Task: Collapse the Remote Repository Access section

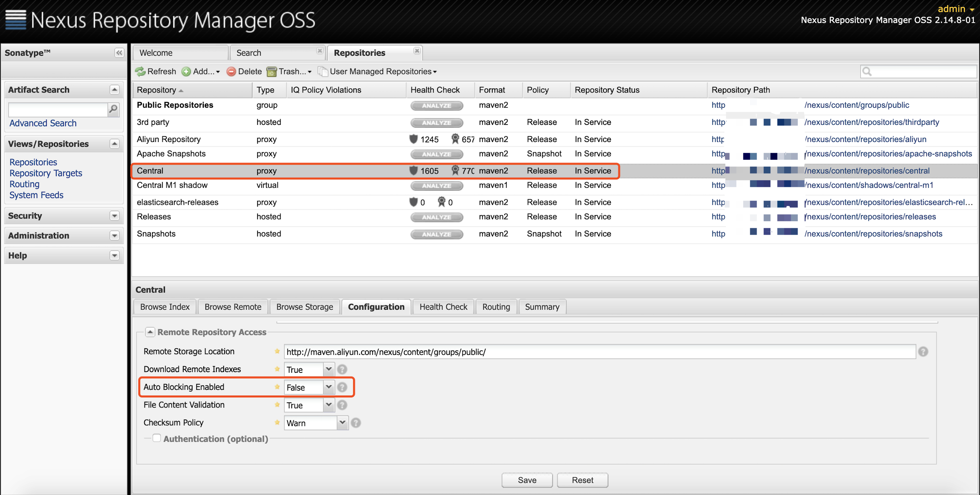Action: coord(150,332)
